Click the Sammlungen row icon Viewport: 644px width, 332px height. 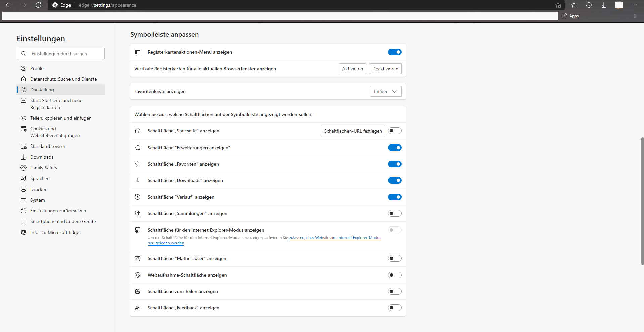tap(138, 213)
